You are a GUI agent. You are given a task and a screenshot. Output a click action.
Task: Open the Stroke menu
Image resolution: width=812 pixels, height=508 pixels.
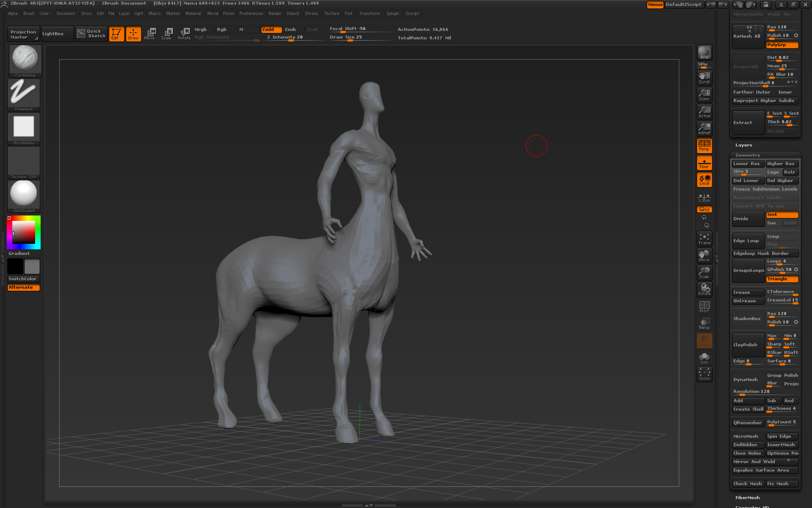pyautogui.click(x=311, y=14)
